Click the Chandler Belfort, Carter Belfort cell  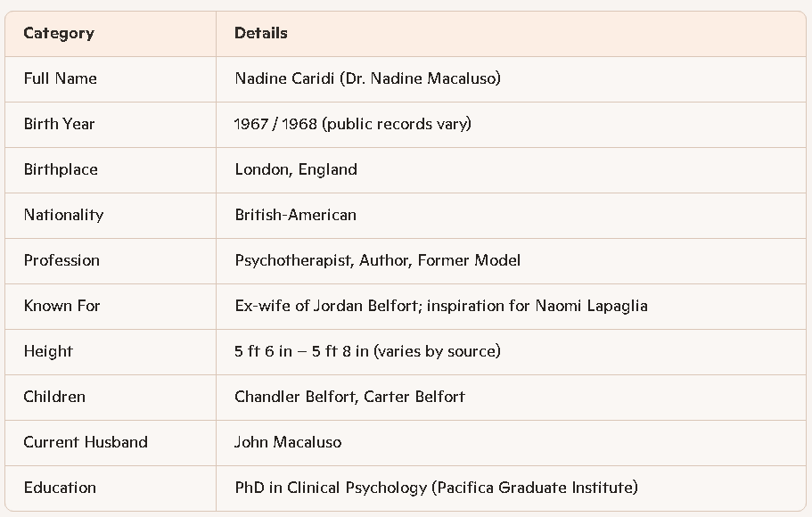(349, 397)
